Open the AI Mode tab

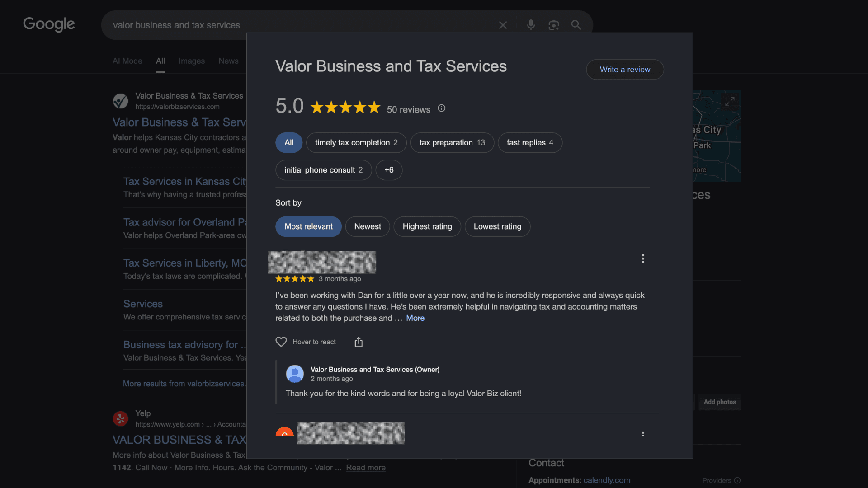pos(127,61)
